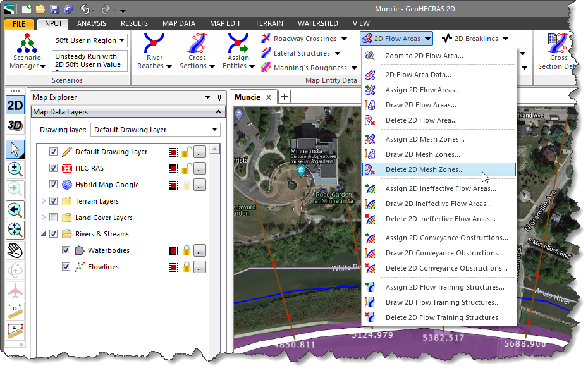This screenshot has width=588, height=368.
Task: Check the Land Cover Layers checkbox
Action: 53,218
